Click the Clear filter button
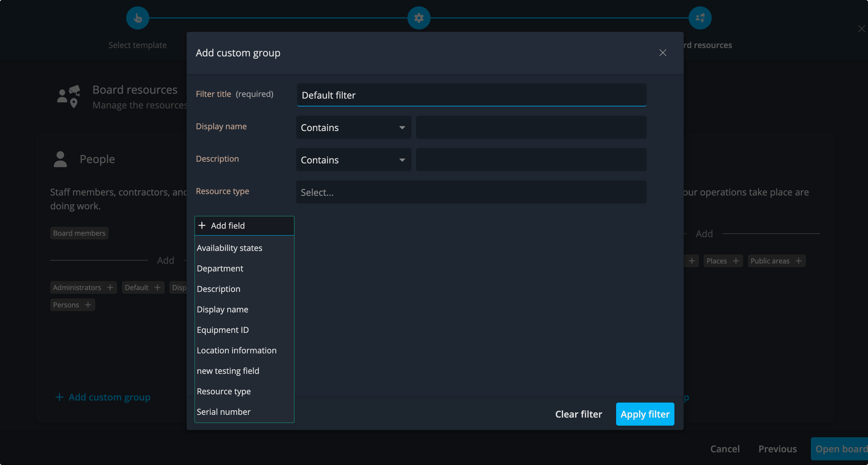 (x=578, y=414)
